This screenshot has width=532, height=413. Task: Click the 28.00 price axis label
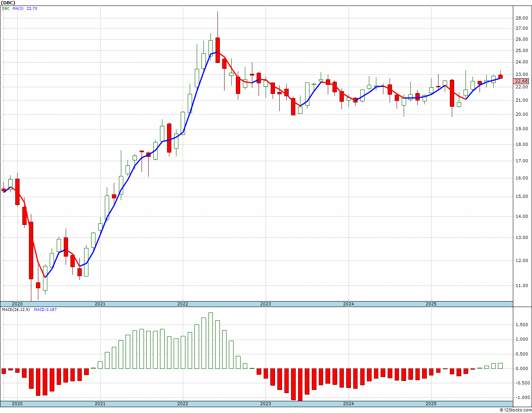coord(522,18)
